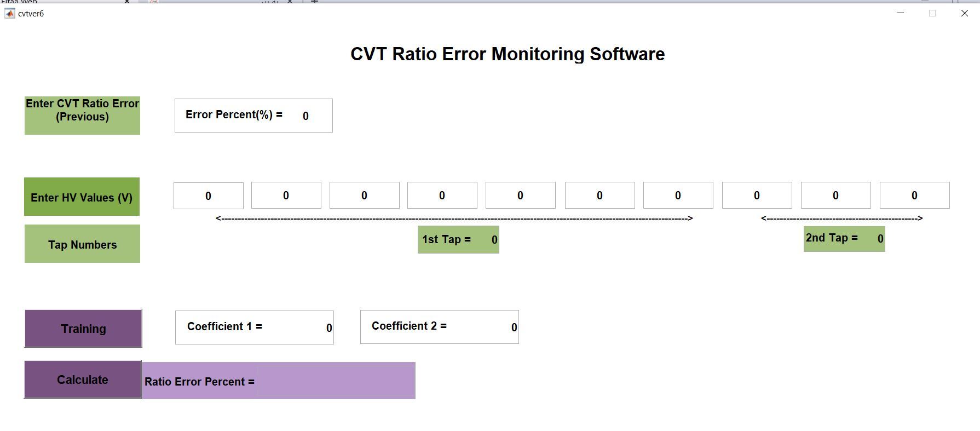The image size is (980, 431).
Task: Select the eighth HV value input box
Action: (x=757, y=196)
